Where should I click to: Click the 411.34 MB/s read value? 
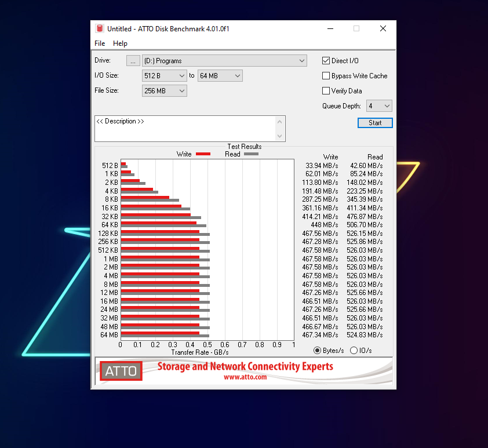click(x=365, y=208)
